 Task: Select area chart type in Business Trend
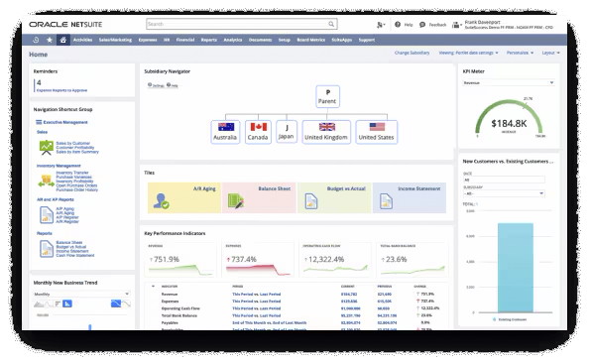pos(39,303)
